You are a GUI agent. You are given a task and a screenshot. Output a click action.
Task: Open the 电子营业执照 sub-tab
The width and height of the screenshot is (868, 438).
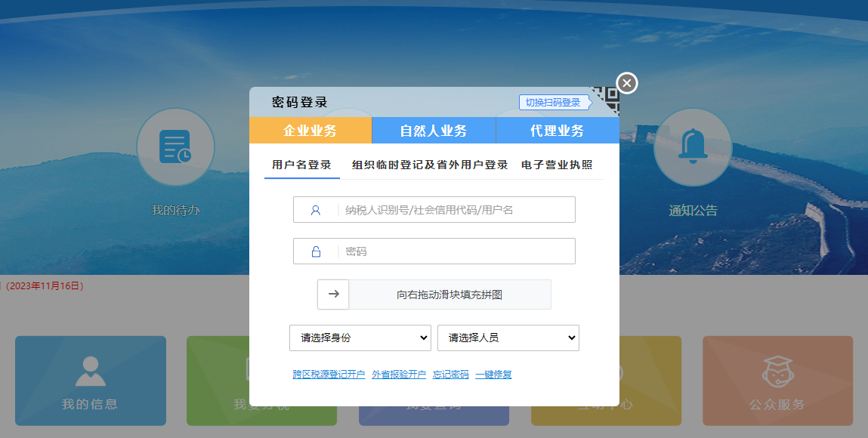(x=557, y=165)
